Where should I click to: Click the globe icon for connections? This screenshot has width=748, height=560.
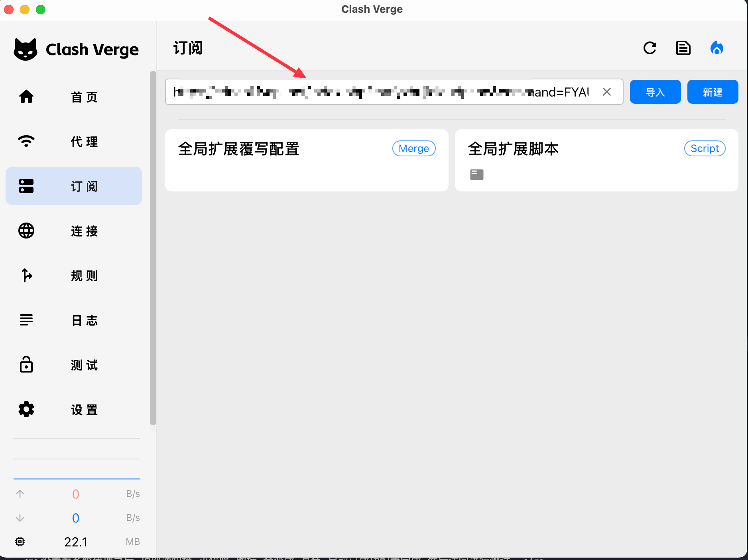pyautogui.click(x=26, y=231)
